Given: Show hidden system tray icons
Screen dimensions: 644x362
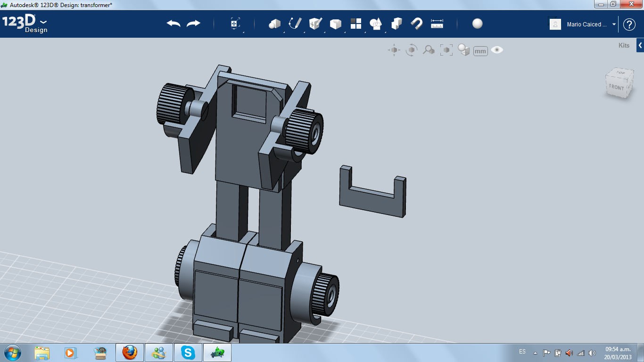Looking at the screenshot, I should pos(535,353).
